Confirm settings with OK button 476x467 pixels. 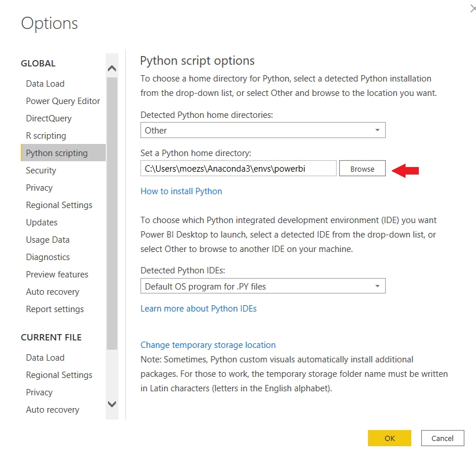tap(389, 438)
